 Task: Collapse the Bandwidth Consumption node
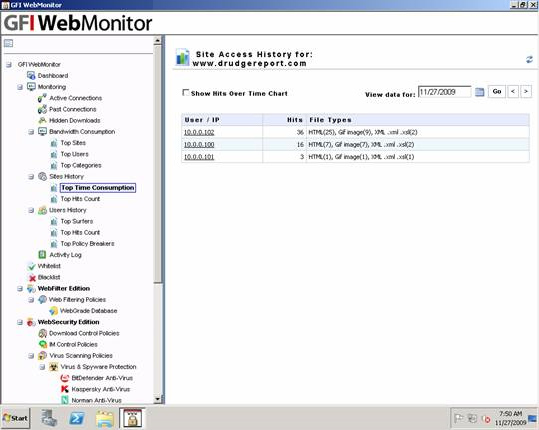click(31, 132)
